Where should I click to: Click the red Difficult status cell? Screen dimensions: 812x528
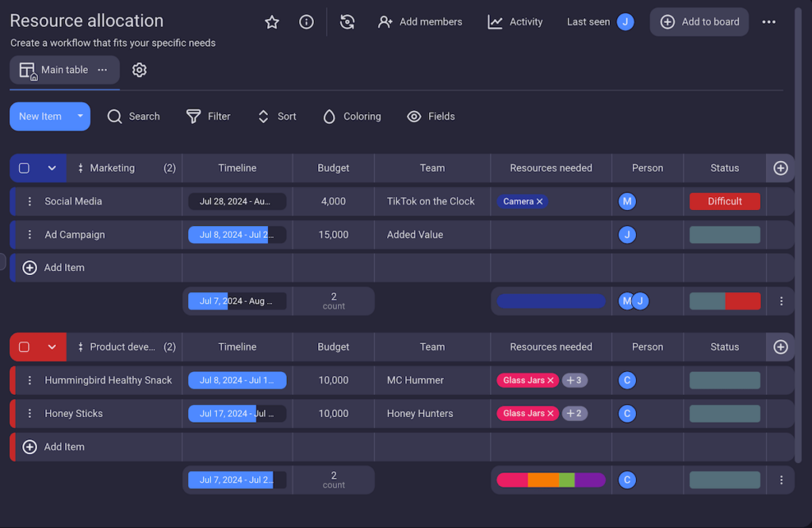click(x=724, y=201)
